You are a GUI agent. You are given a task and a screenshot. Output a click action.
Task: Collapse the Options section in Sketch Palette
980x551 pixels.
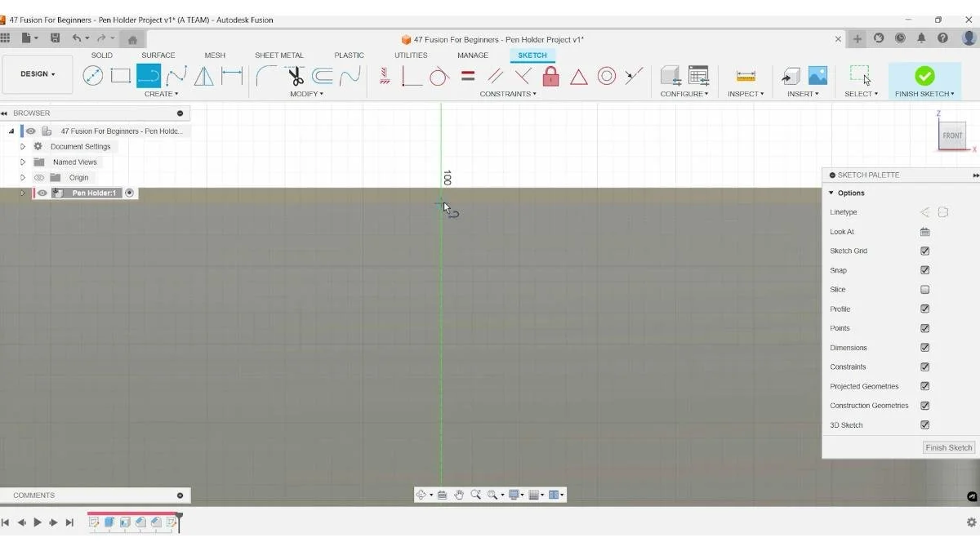coord(831,193)
